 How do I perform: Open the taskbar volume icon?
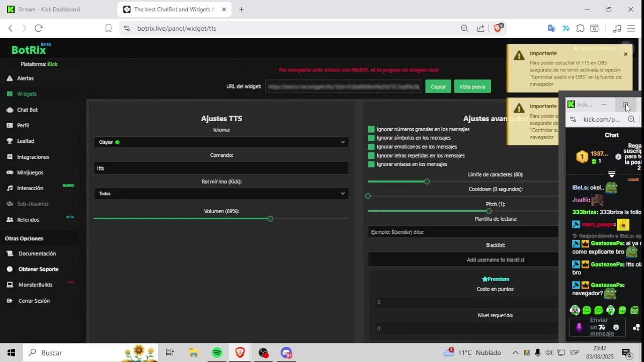tap(549, 353)
